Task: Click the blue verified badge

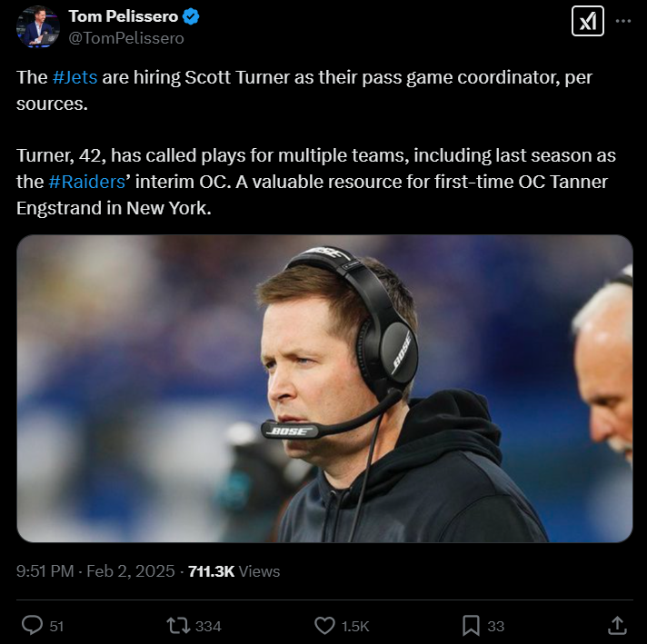Action: click(193, 17)
